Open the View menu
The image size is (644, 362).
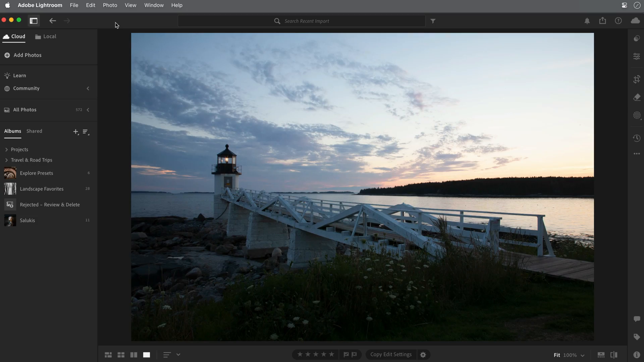click(x=130, y=5)
